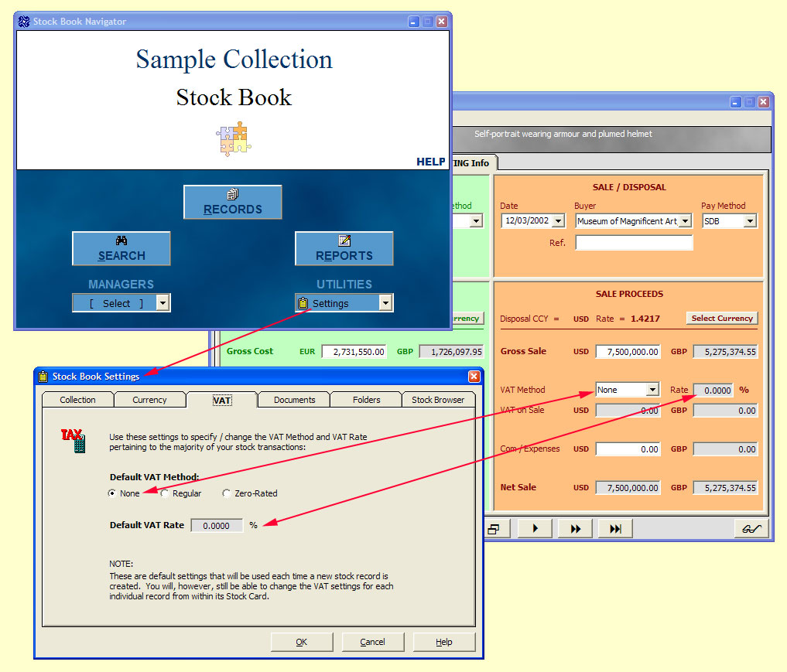Expand the Buyer dropdown list
This screenshot has width=787, height=672.
[685, 221]
